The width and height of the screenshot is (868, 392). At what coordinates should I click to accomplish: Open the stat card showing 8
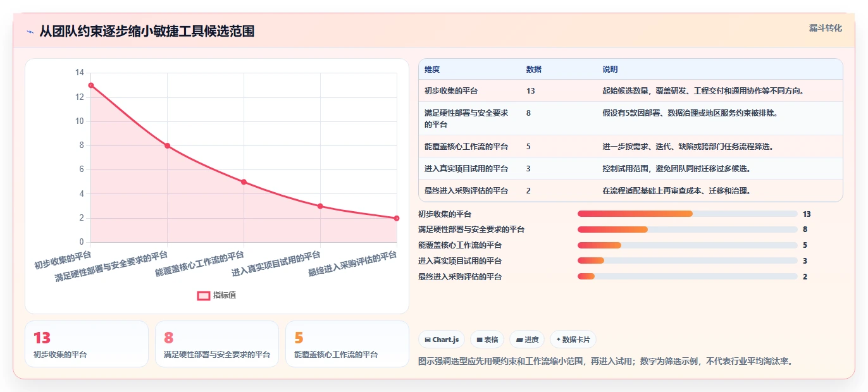[217, 344]
